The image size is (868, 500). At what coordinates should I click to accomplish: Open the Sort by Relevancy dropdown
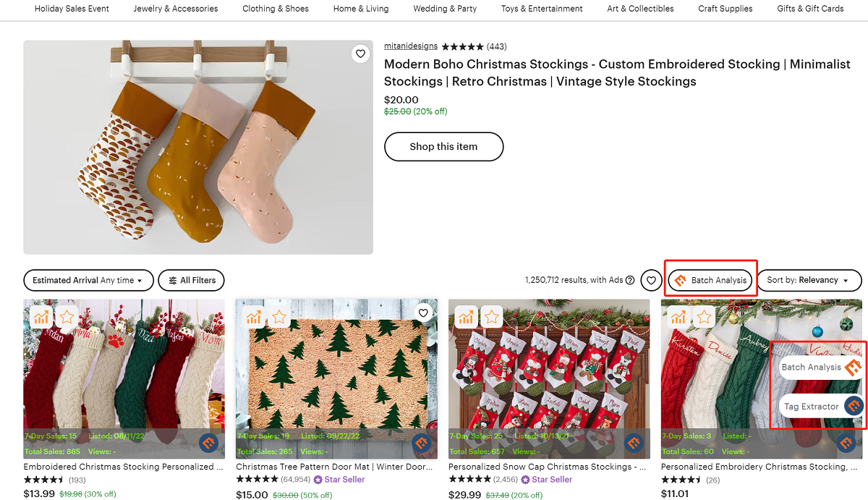pos(809,280)
